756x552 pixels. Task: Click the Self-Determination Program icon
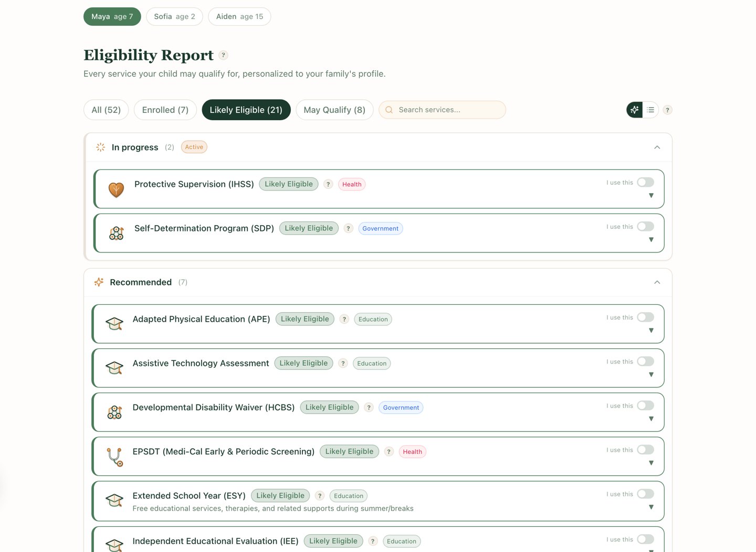point(116,233)
